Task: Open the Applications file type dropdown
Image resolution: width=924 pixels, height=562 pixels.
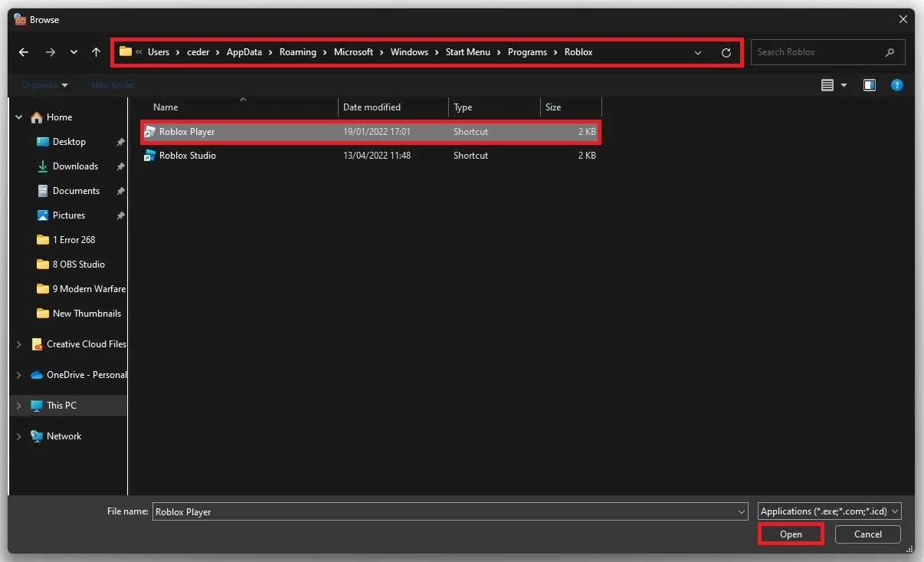Action: [x=830, y=511]
